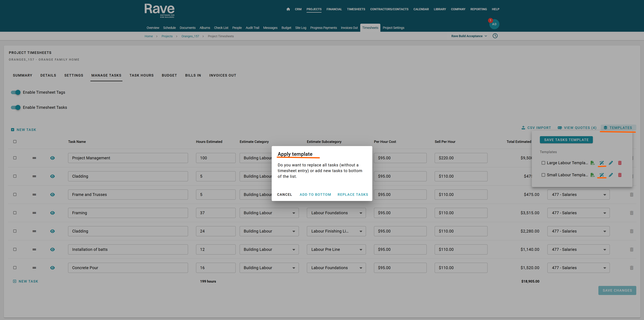This screenshot has height=320, width=644.
Task: Disable Enable Timesheet Tags switch
Action: point(16,92)
